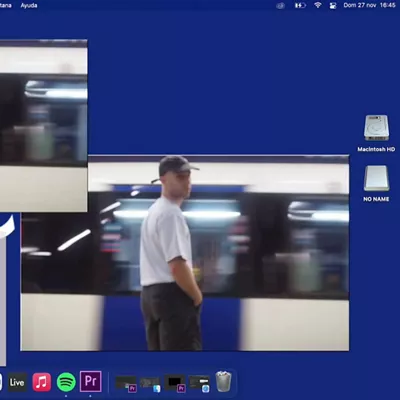Click the Creative Cloud menu bar icon
The height and width of the screenshot is (400, 400).
(x=281, y=6)
